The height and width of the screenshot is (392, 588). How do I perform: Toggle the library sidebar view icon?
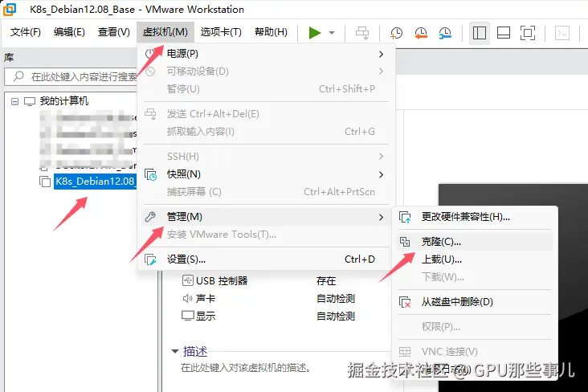480,33
